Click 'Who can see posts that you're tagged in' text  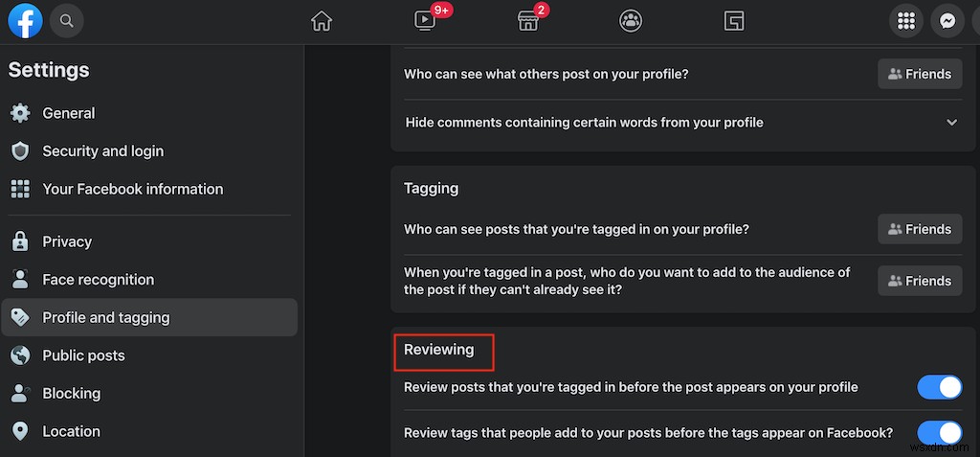pos(576,229)
